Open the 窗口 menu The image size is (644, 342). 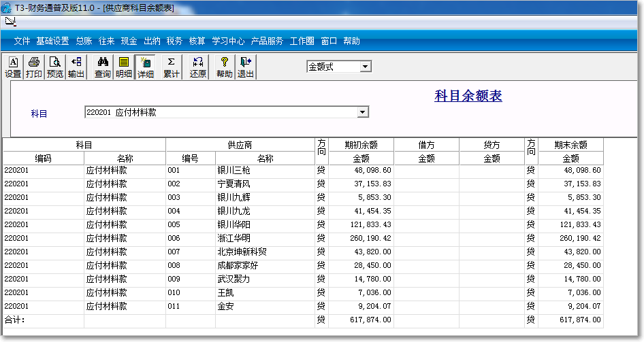tap(329, 41)
